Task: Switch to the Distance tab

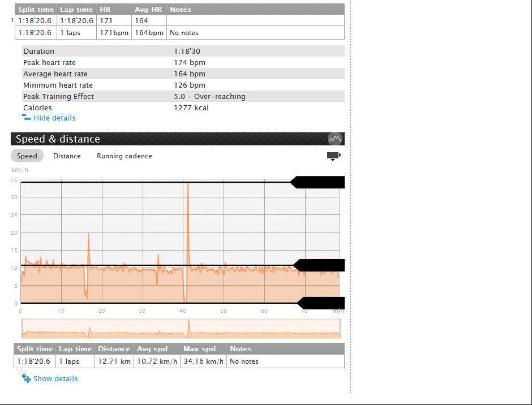Action: [67, 156]
